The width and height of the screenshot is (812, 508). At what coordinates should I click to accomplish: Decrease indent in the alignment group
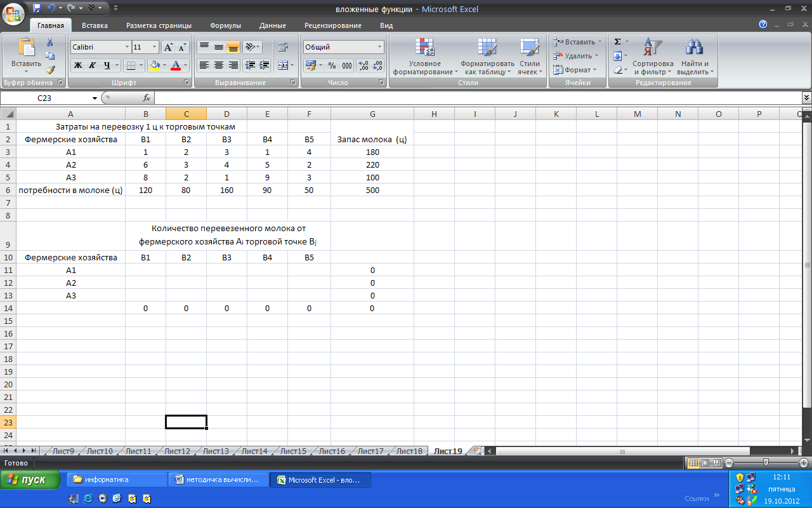click(x=250, y=65)
